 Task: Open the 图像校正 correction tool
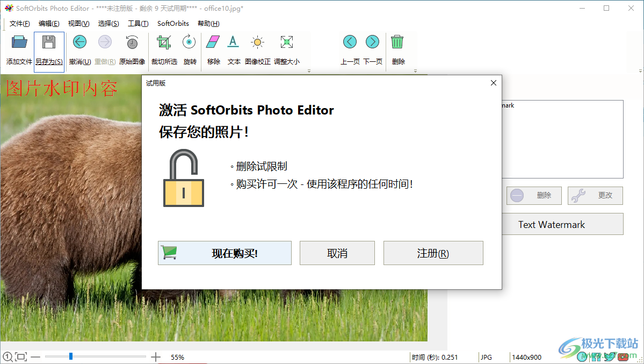click(257, 48)
